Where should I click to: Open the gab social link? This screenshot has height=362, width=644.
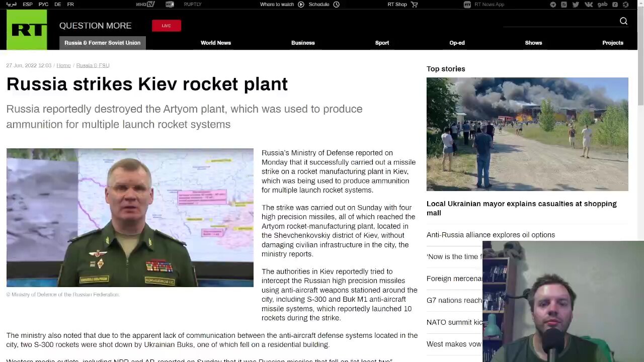(x=602, y=5)
